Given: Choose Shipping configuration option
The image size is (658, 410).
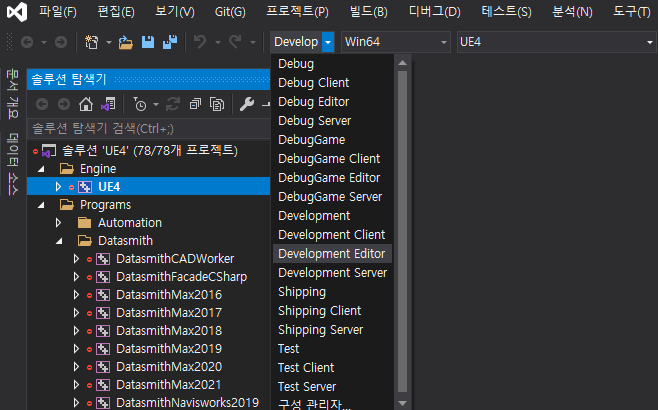Looking at the screenshot, I should coord(332,292).
